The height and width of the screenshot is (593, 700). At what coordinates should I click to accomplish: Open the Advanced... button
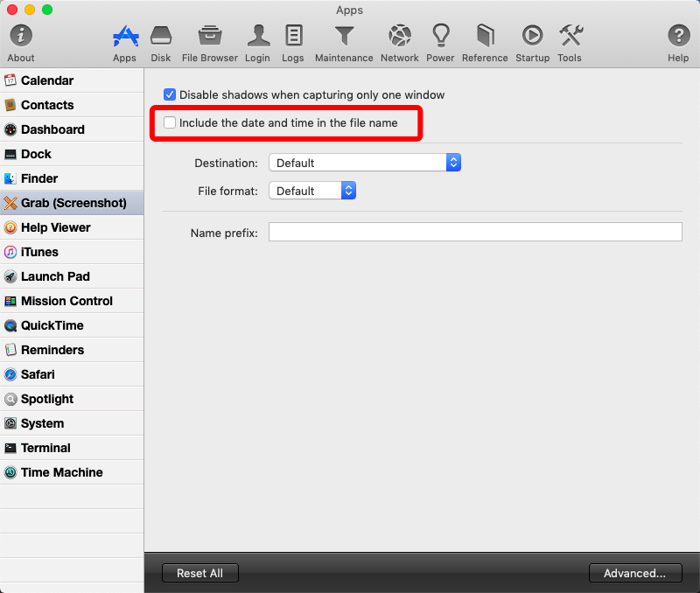[x=635, y=573]
